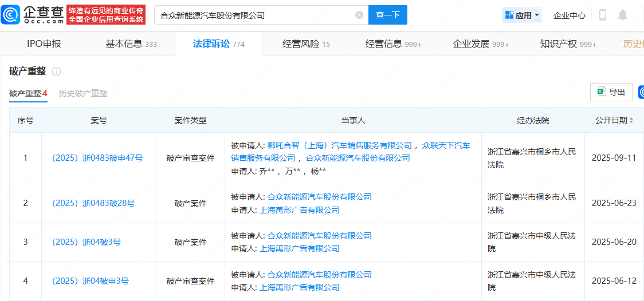The image size is (644, 301).
Task: Open 企业中心 link
Action: tap(570, 15)
